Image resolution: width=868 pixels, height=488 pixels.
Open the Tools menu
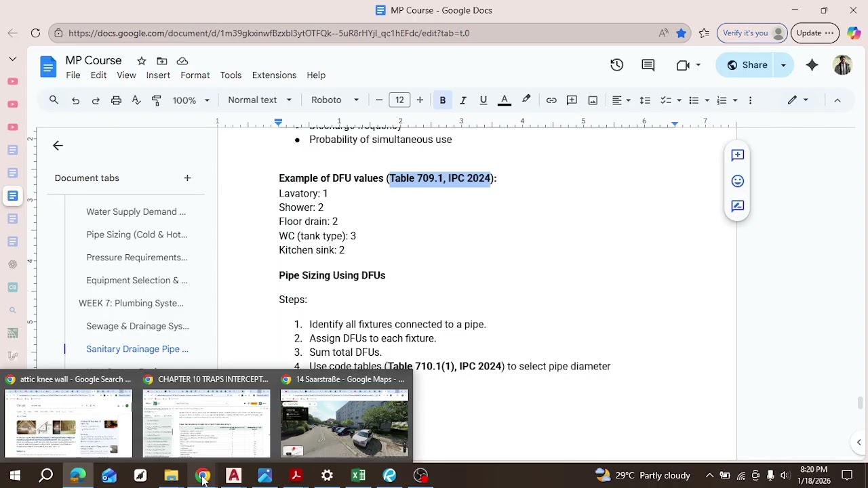point(231,75)
